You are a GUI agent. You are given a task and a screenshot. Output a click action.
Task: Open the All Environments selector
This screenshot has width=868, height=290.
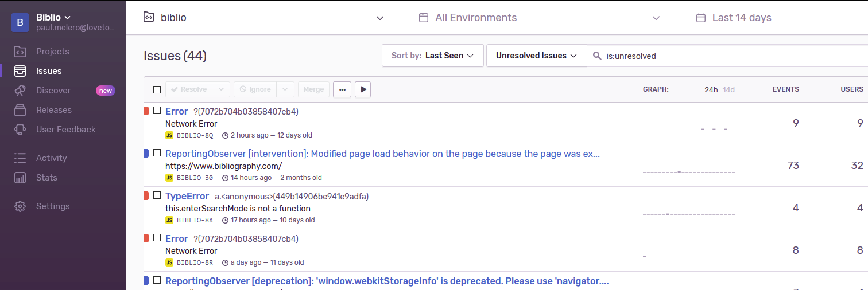(540, 18)
